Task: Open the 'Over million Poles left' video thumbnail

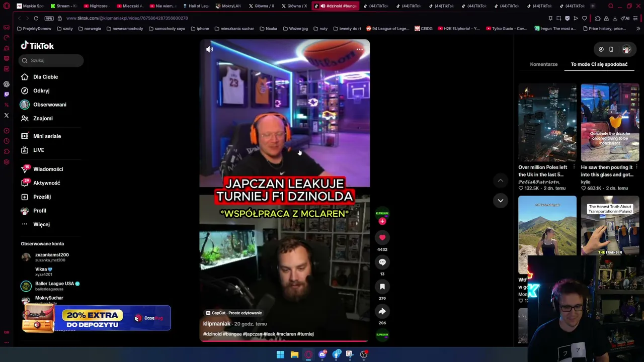Action: [547, 122]
